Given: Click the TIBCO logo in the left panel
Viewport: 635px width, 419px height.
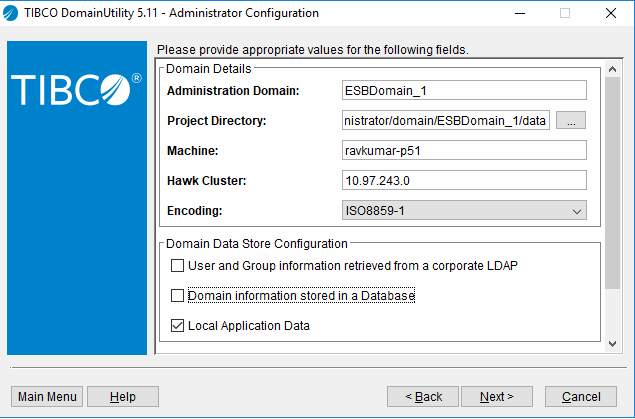Looking at the screenshot, I should click(76, 89).
